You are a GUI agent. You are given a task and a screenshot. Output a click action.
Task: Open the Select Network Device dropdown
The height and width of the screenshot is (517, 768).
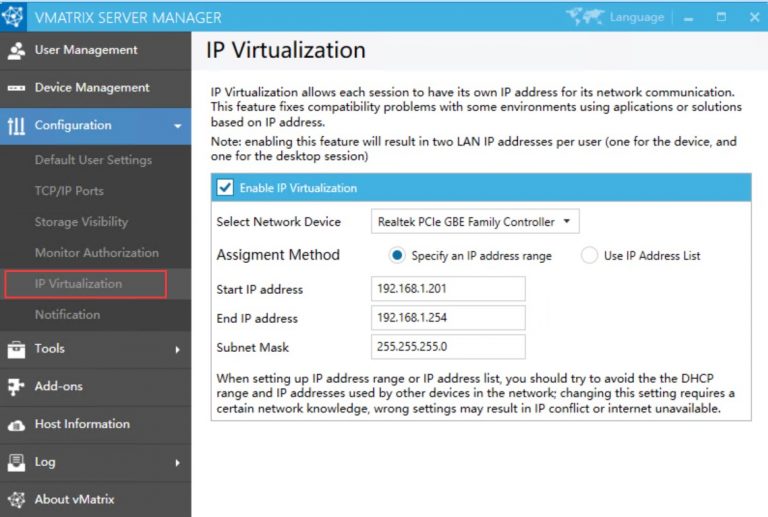(x=474, y=222)
